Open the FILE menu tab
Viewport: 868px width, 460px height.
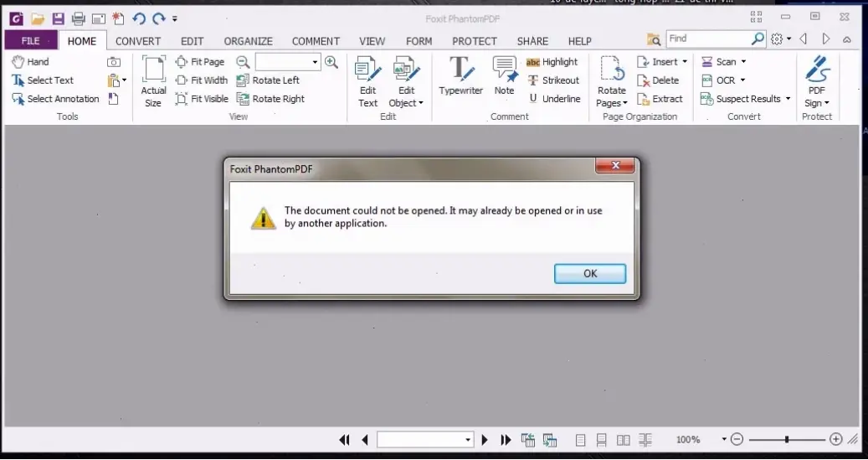(x=30, y=41)
